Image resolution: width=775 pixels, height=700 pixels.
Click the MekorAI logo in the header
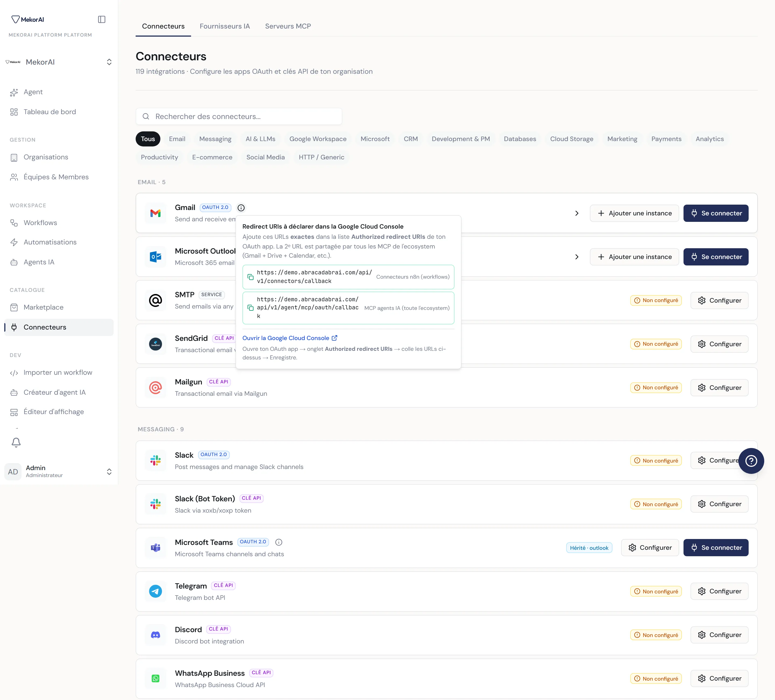click(28, 19)
